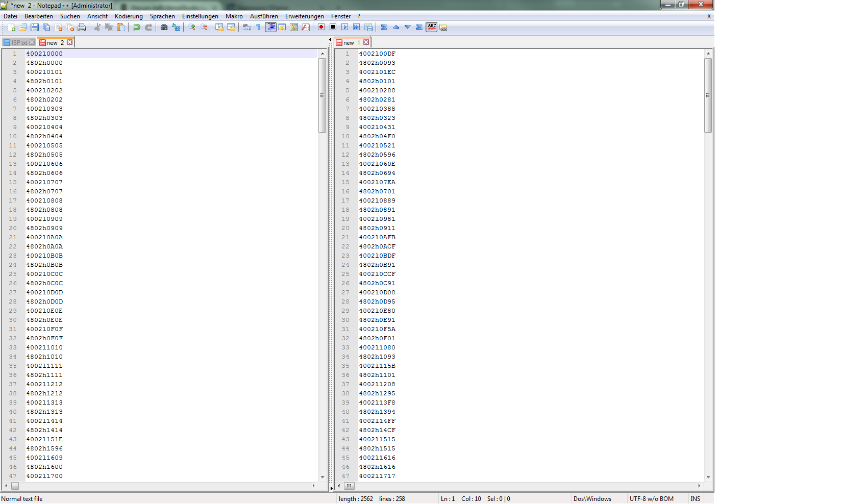
Task: Open the Ansicht menu
Action: [97, 16]
